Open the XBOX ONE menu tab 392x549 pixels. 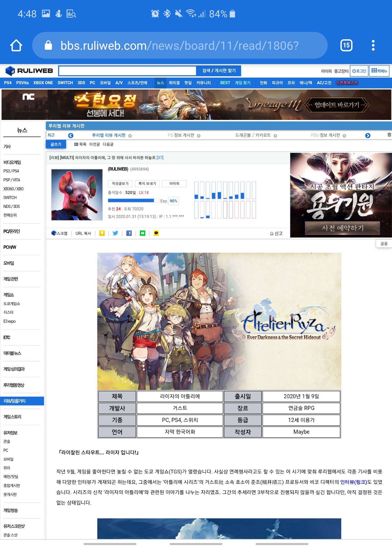point(43,83)
